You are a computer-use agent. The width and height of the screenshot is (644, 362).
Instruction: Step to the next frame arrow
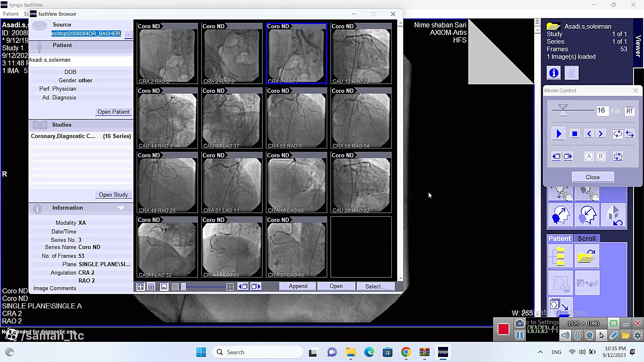601,134
